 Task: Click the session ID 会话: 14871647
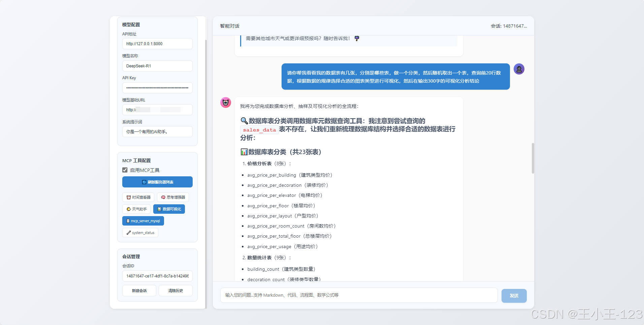[x=509, y=26]
